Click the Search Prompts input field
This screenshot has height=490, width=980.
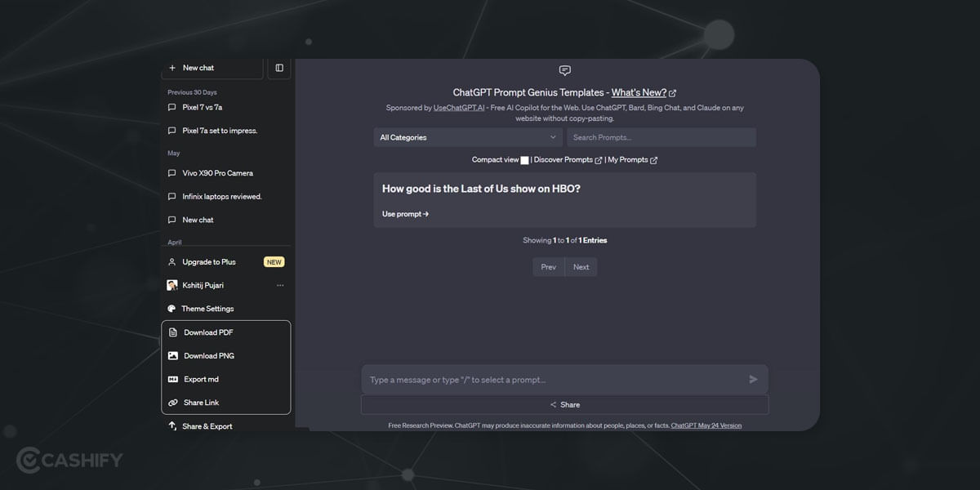pos(661,137)
